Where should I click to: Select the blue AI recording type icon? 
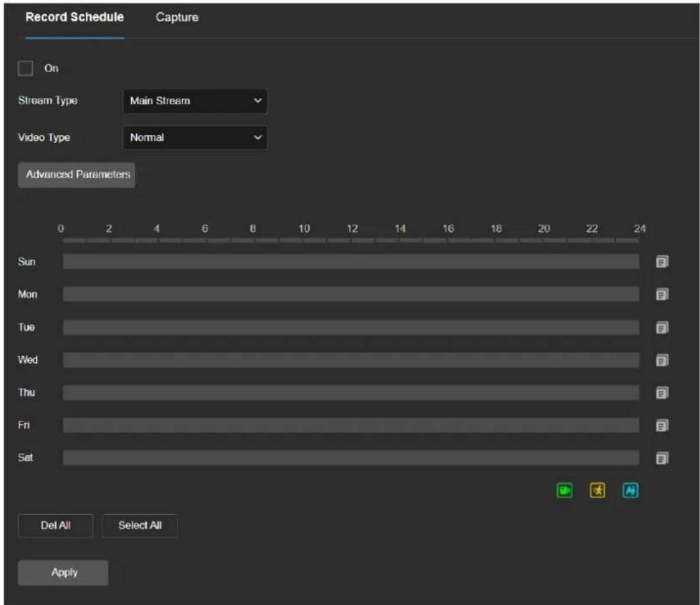click(x=630, y=491)
